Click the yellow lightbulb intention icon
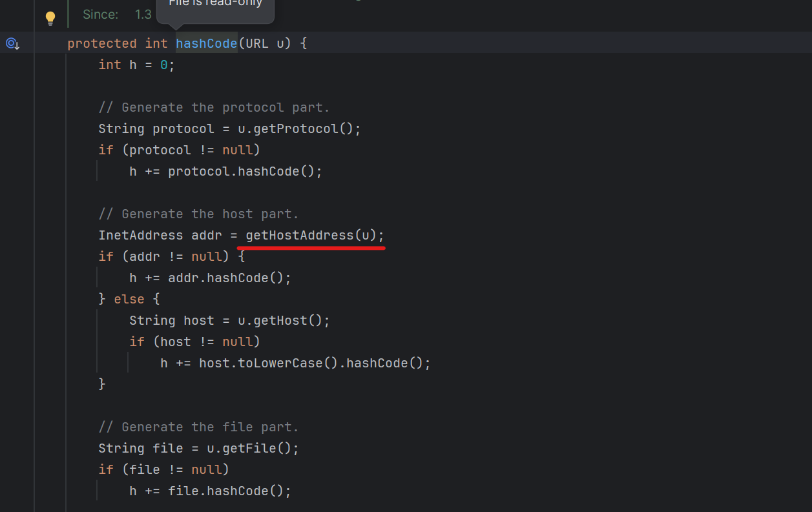 pos(50,18)
